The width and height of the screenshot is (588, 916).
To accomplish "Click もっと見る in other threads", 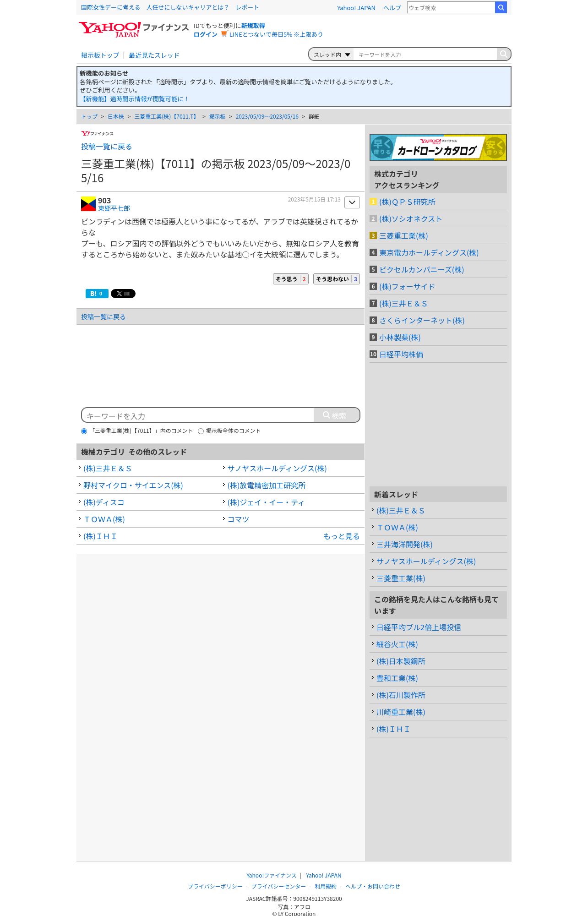I will coord(341,536).
